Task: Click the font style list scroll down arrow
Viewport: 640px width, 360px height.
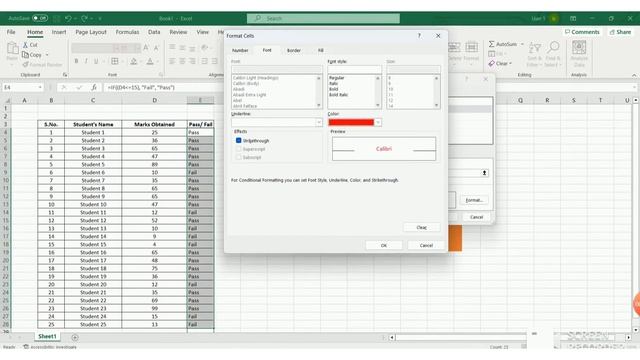Action: point(378,105)
